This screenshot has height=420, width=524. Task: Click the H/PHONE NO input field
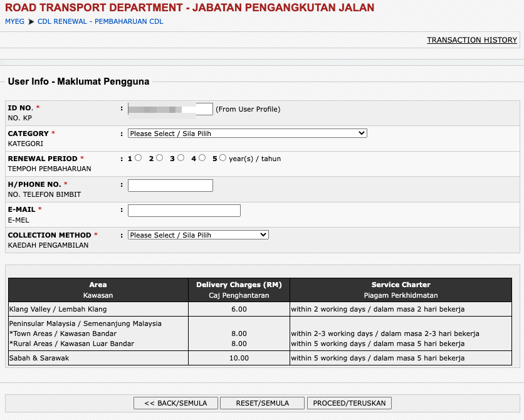[x=170, y=185]
